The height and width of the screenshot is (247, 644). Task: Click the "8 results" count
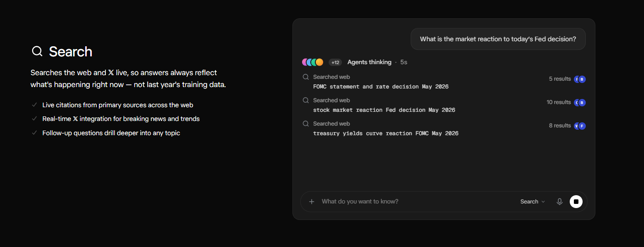[x=560, y=126]
